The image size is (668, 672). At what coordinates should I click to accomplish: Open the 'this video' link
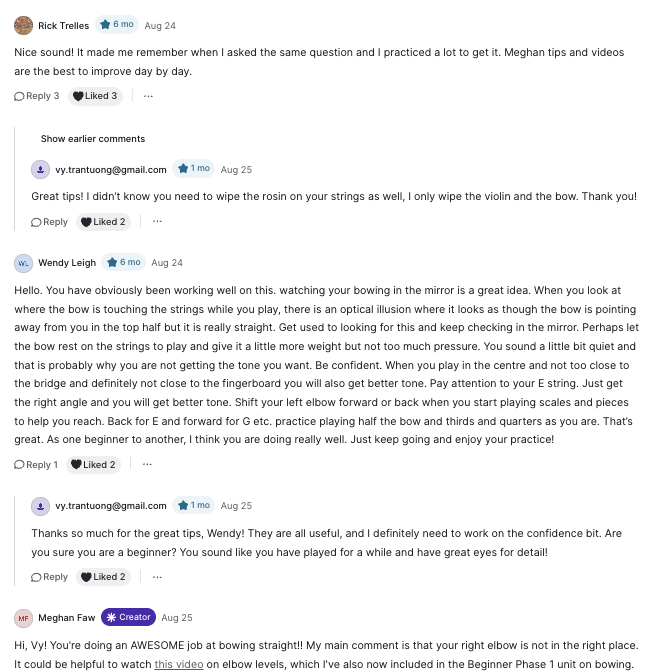coord(178,664)
